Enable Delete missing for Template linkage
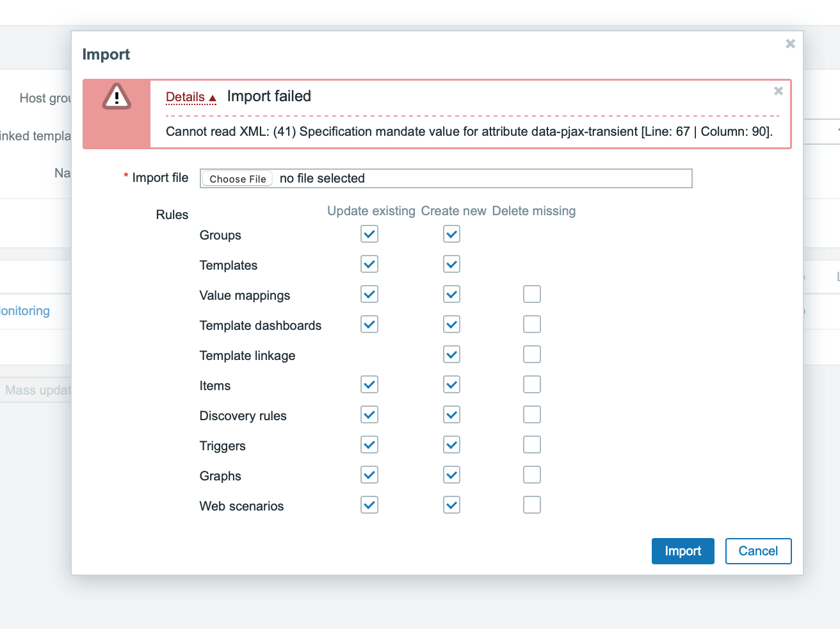This screenshot has height=629, width=840. click(x=531, y=355)
